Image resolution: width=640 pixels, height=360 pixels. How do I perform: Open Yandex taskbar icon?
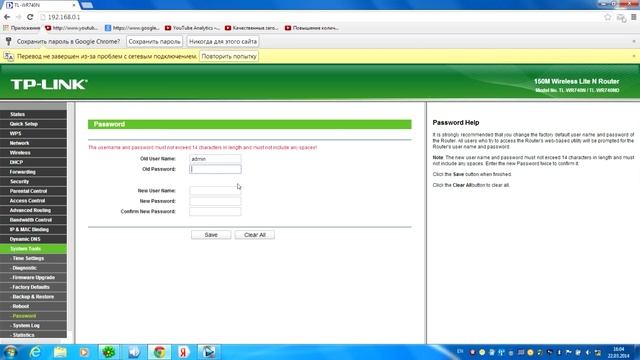coord(184,352)
